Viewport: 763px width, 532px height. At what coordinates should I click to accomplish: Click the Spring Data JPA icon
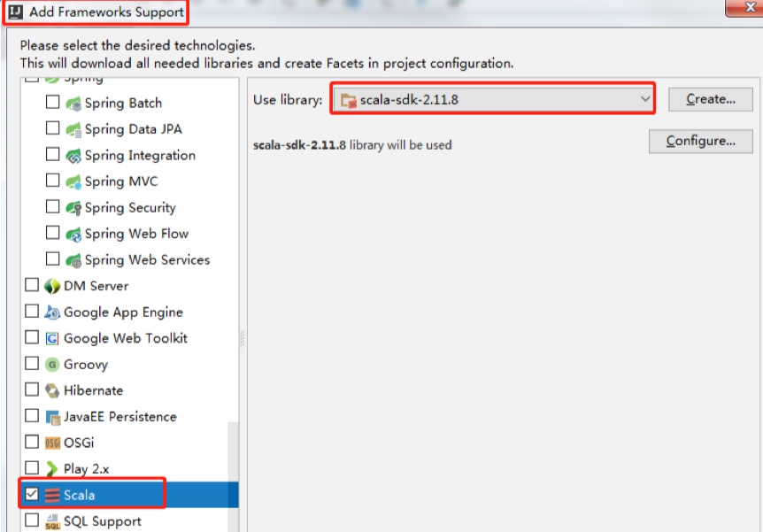point(73,129)
